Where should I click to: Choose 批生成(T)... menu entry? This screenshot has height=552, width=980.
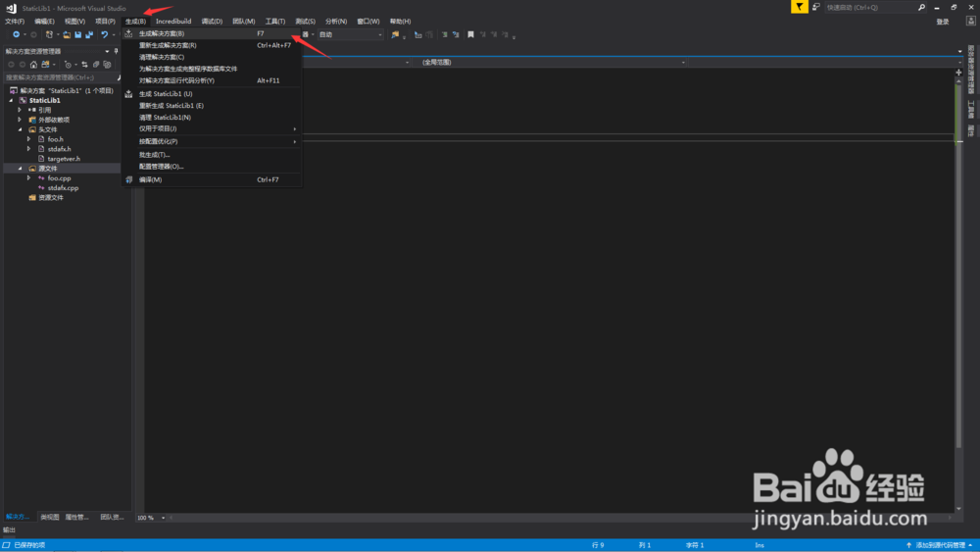click(x=212, y=154)
